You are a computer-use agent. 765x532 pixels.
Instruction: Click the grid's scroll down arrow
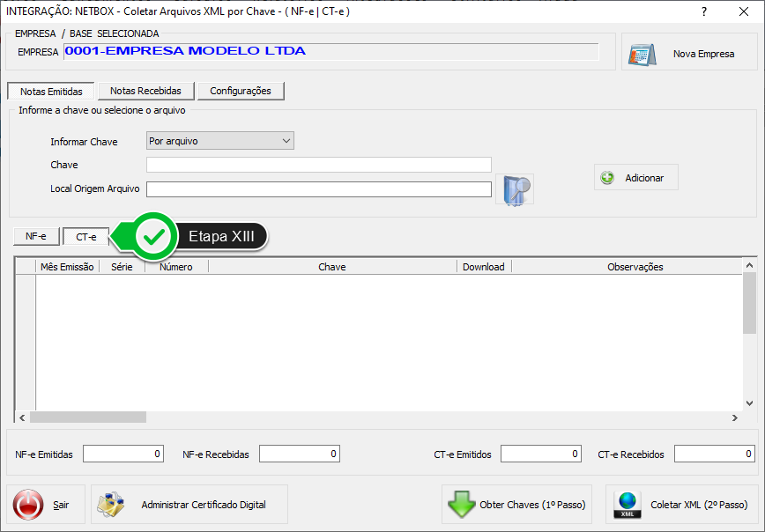749,403
